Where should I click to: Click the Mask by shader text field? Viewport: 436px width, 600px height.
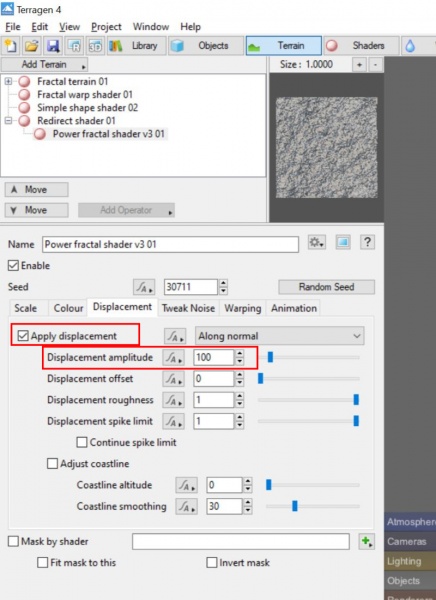pos(241,541)
